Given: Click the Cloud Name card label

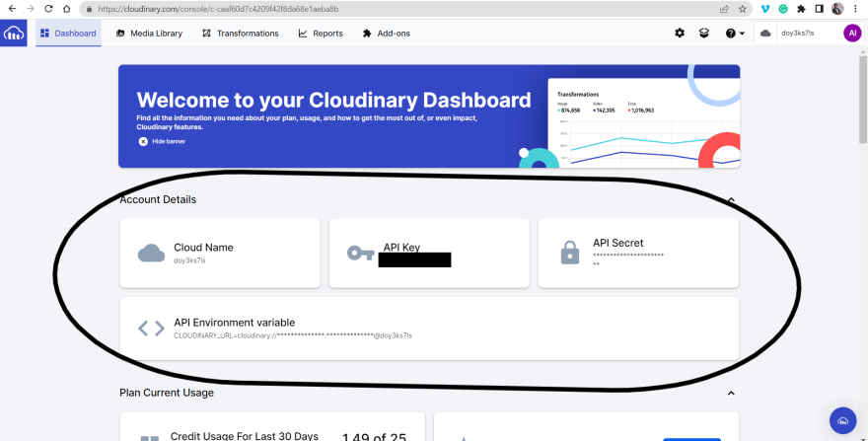Looking at the screenshot, I should pos(203,248).
